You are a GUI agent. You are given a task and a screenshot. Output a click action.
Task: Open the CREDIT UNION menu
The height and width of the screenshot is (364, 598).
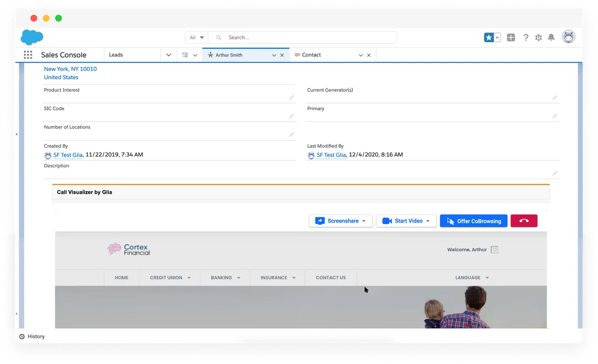pyautogui.click(x=170, y=278)
